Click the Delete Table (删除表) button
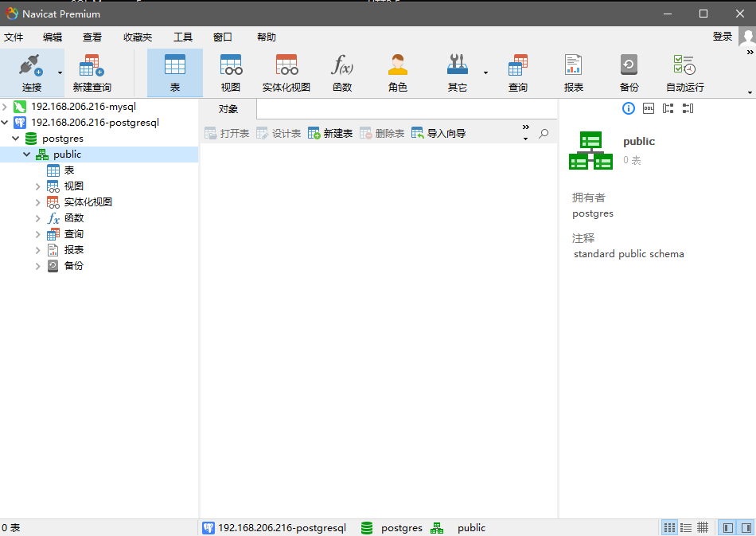This screenshot has width=756, height=536. [382, 134]
